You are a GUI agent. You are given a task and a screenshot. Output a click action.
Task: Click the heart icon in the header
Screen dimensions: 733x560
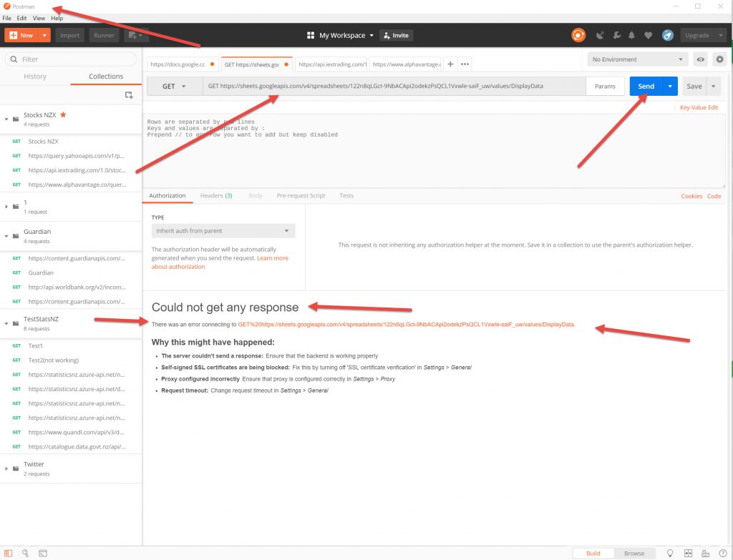649,35
